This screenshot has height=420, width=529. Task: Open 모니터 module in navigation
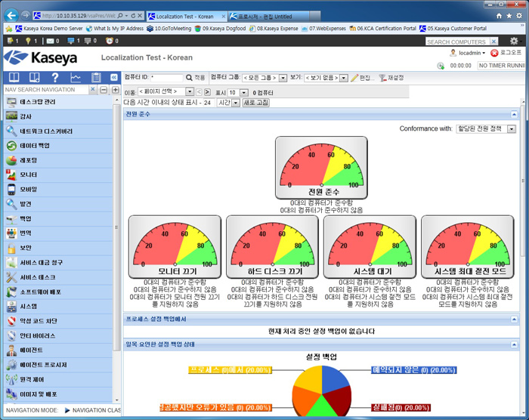(x=58, y=174)
